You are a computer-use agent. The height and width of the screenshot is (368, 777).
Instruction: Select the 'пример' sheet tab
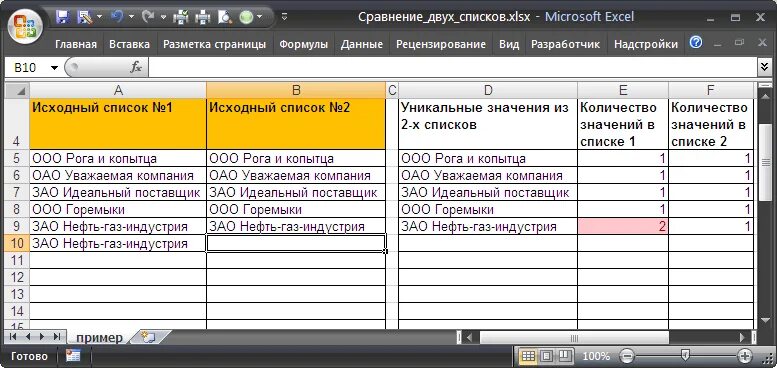[99, 337]
